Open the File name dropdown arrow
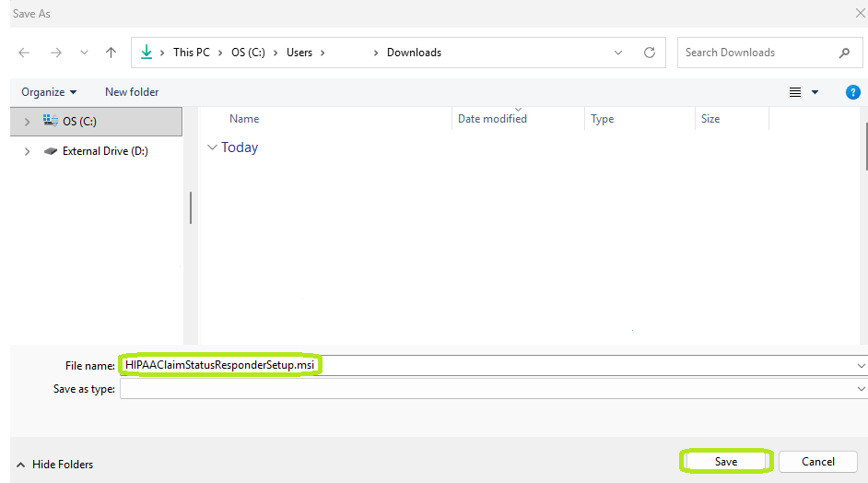Image resolution: width=868 pixels, height=483 pixels. click(x=861, y=366)
